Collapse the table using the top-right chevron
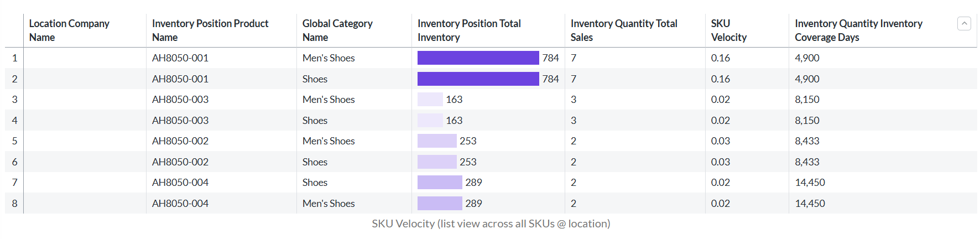980x239 pixels. (x=964, y=24)
